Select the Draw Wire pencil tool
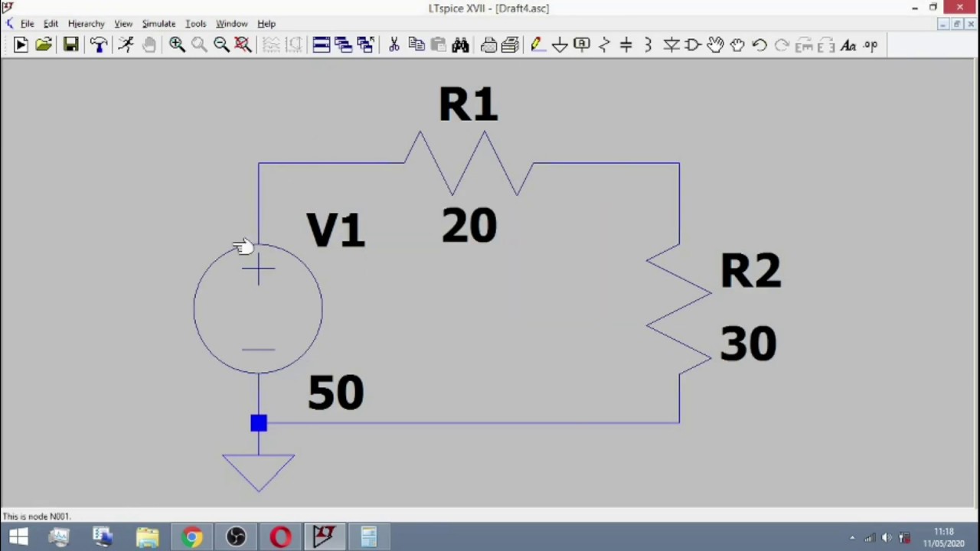 click(x=537, y=45)
